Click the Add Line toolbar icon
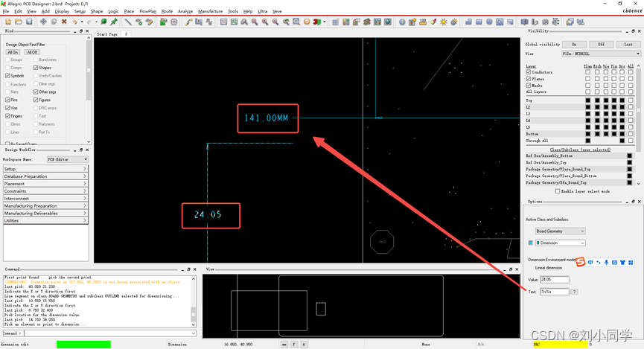Screen dimensions: 644x349 [x=128, y=22]
